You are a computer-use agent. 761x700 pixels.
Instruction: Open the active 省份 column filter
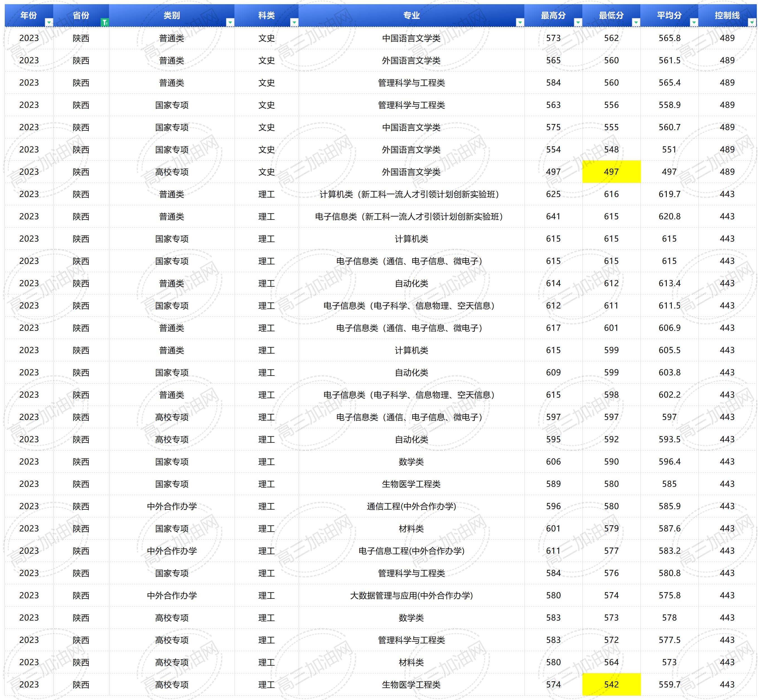point(105,23)
